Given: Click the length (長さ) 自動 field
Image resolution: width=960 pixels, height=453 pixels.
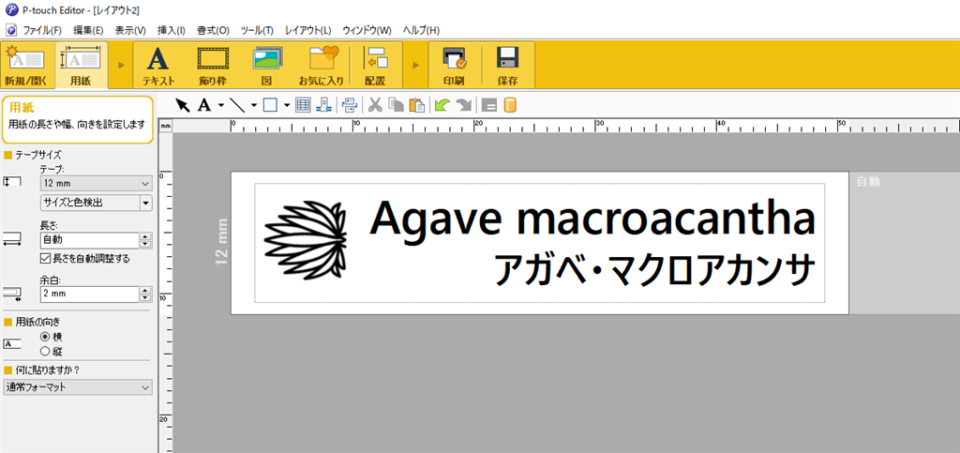Looking at the screenshot, I should (89, 241).
